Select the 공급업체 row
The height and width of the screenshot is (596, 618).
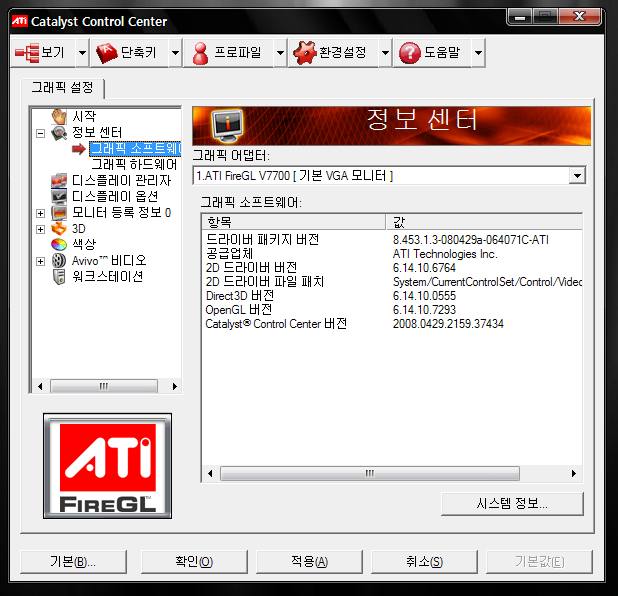click(392, 254)
